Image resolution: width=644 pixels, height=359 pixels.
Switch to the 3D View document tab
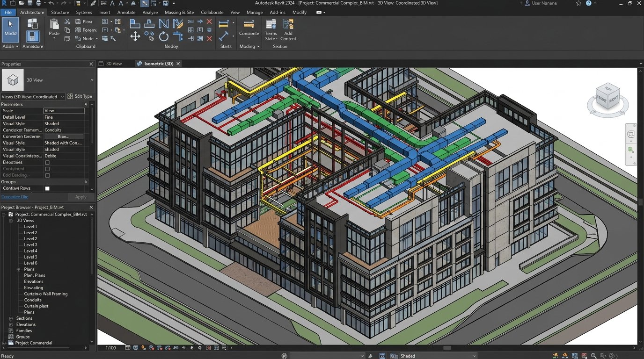click(114, 64)
